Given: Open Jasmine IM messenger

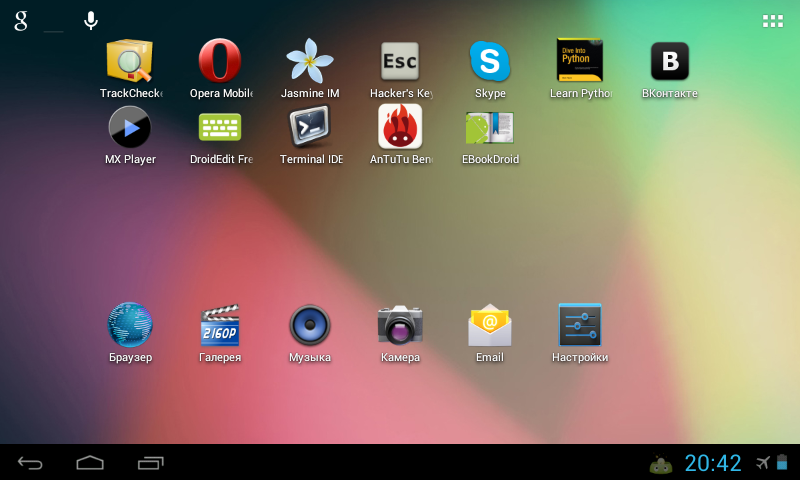Looking at the screenshot, I should click(310, 61).
